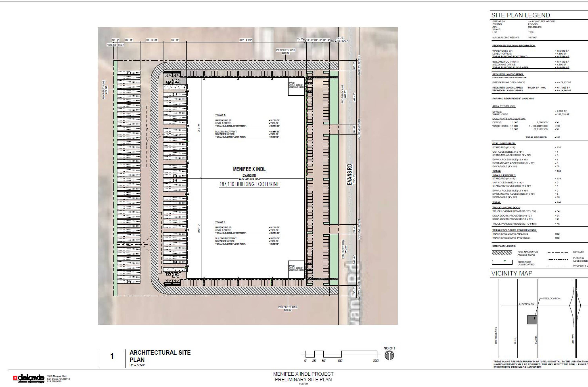588x387 pixels.
Task: Click the MENIFEE X INDL building title
Action: point(249,169)
